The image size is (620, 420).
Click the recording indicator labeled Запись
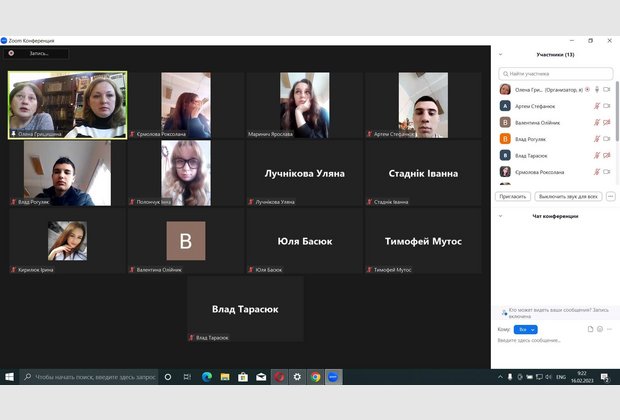[38, 53]
